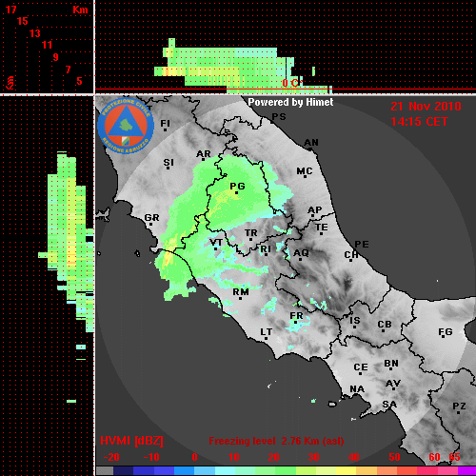Viewport: 476px width, 476px height.
Task: Click the FR city label
Action: click(x=296, y=316)
